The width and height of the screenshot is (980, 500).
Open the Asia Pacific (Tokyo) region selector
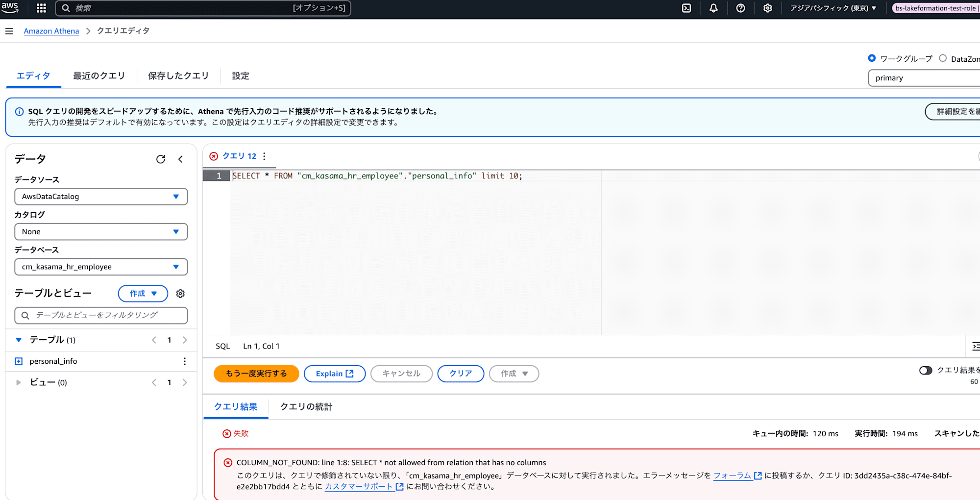[x=833, y=8]
